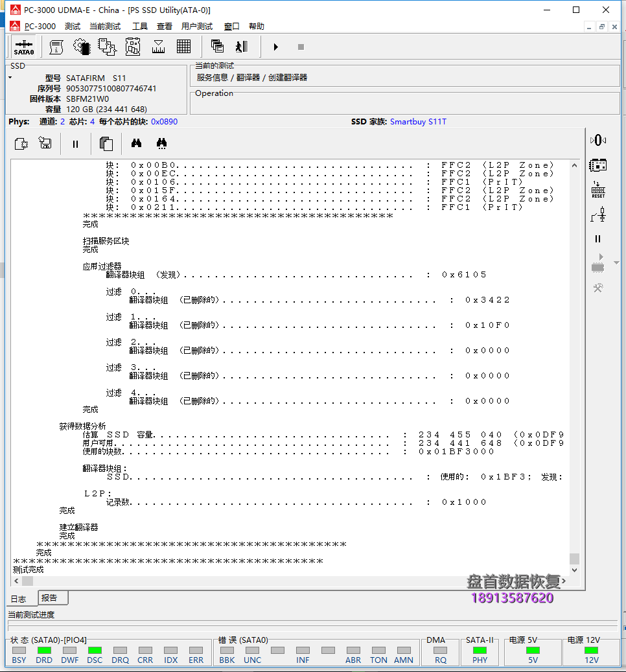Click the firmware version SBFM21W0 text

[87, 99]
